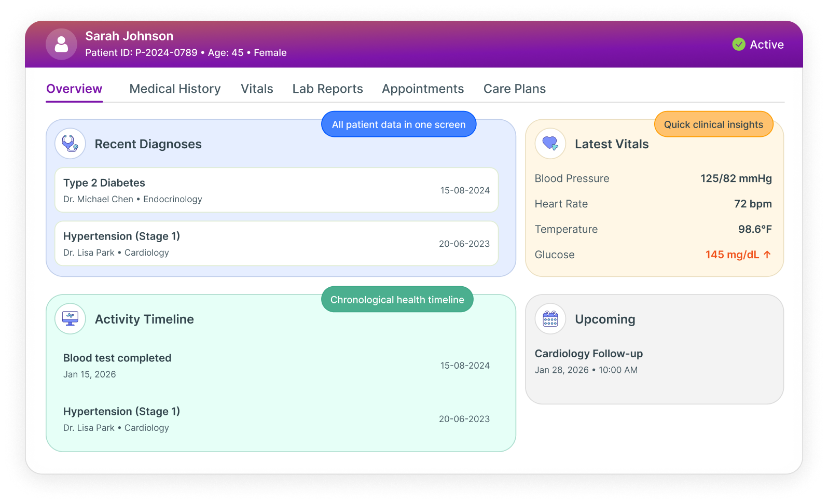Viewport: 828px width, 504px height.
Task: Click the green Active status checkmark
Action: (x=739, y=45)
